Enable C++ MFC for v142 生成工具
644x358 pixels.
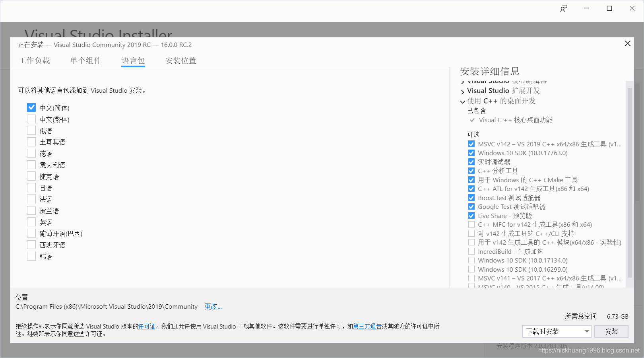pos(471,224)
